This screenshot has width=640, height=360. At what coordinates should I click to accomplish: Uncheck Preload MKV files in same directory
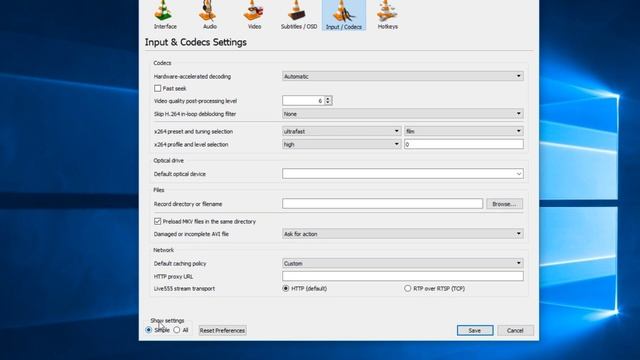click(x=158, y=221)
